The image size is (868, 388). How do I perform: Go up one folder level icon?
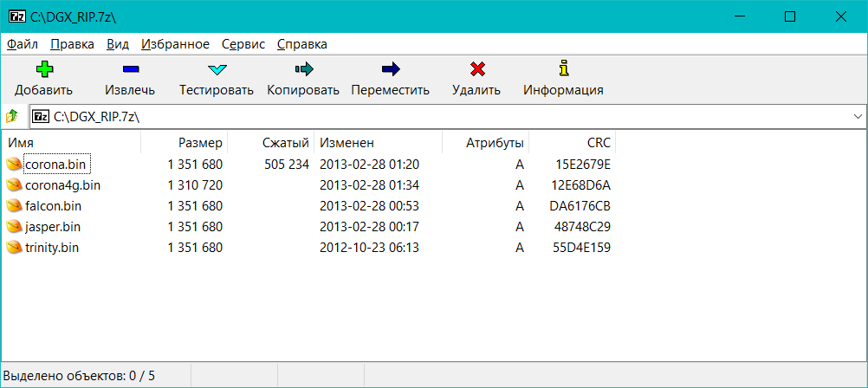pyautogui.click(x=12, y=116)
